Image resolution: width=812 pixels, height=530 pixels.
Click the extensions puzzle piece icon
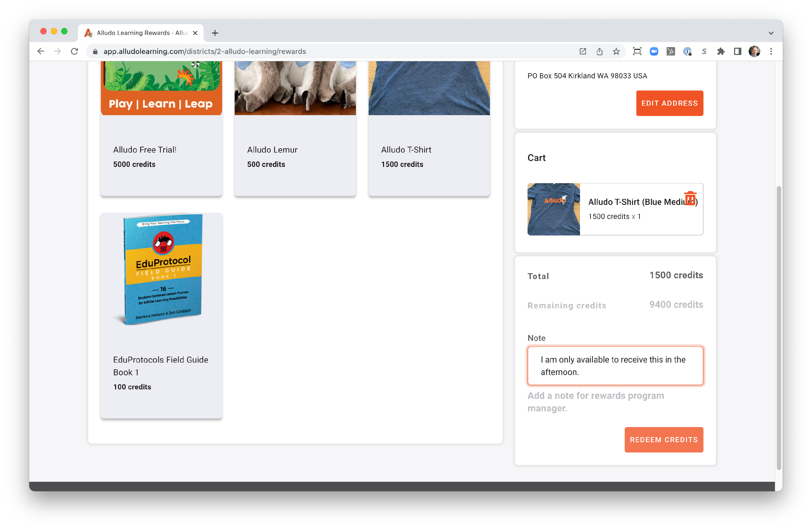(721, 51)
